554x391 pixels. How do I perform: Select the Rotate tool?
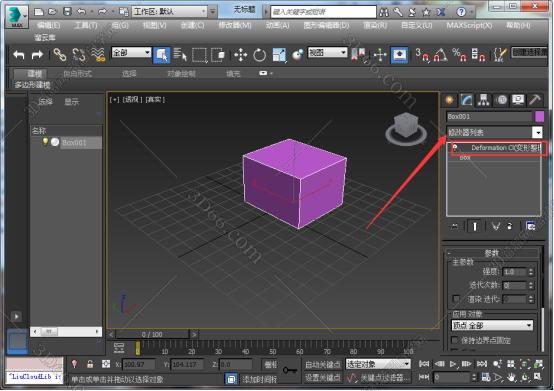[260, 55]
